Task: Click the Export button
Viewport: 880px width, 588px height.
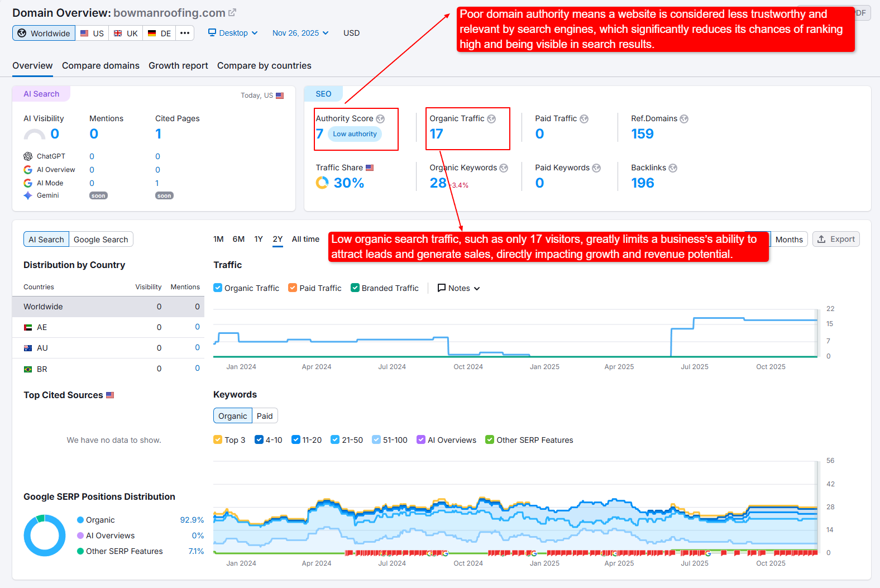Action: (836, 240)
